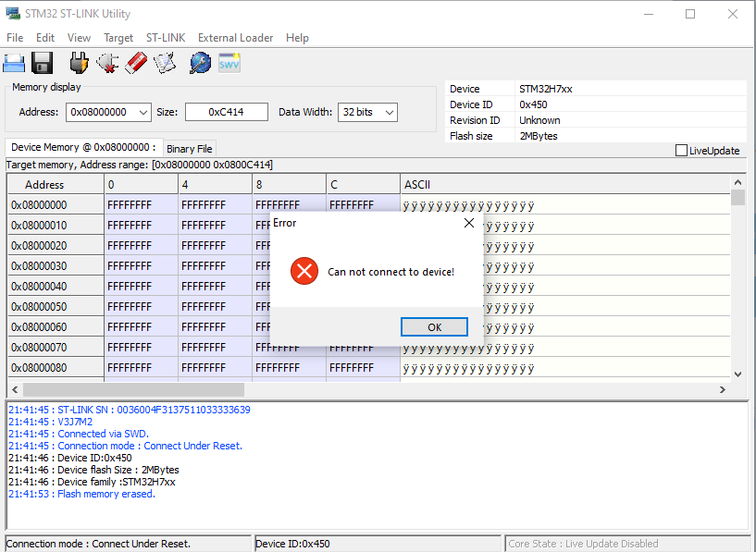Open the External Loader menu
This screenshot has height=552, width=756.
point(236,38)
